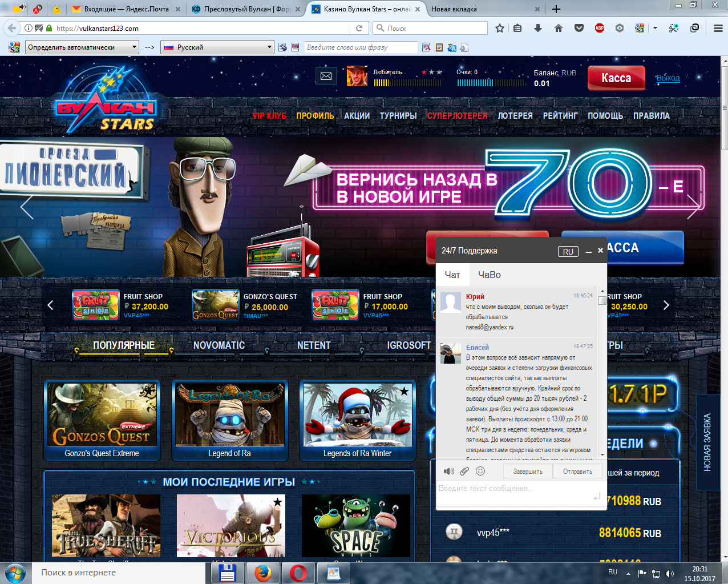Open the downloads arrow in browser toolbar
The width and height of the screenshot is (728, 584).
[x=538, y=28]
